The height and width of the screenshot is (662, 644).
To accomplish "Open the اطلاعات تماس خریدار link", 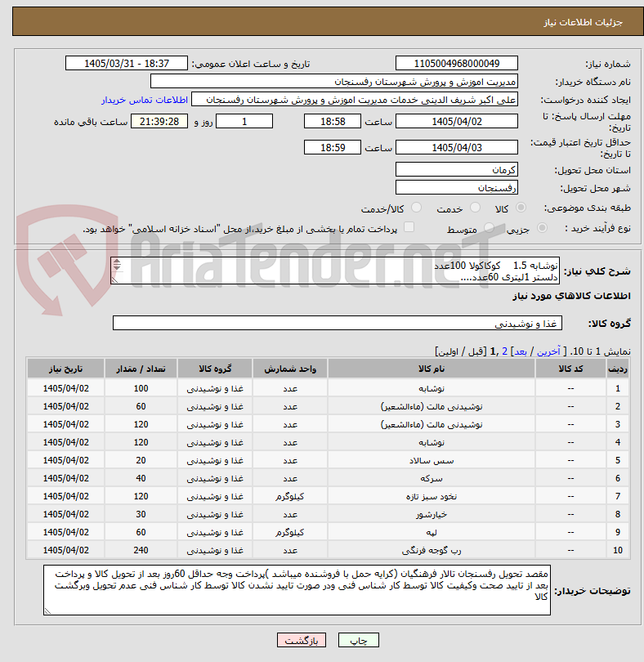I will [145, 100].
